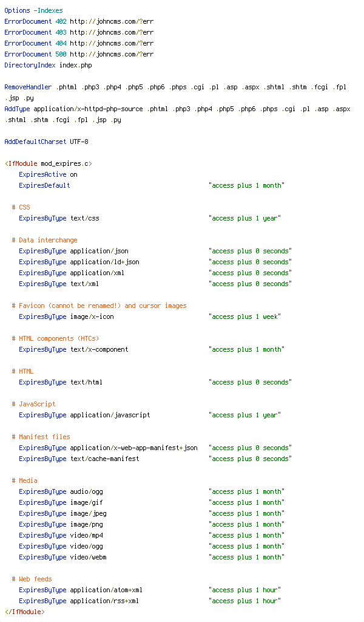The height and width of the screenshot is (622, 364).
Task: Click 'application/javascript' type text
Action: tap(110, 415)
